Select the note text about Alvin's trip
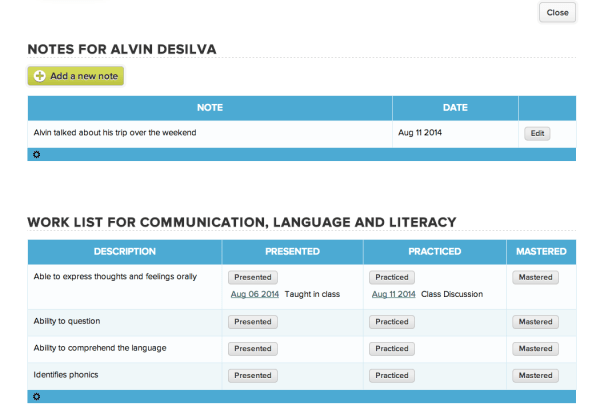Viewport: 600px width, 406px height. pyautogui.click(x=115, y=133)
